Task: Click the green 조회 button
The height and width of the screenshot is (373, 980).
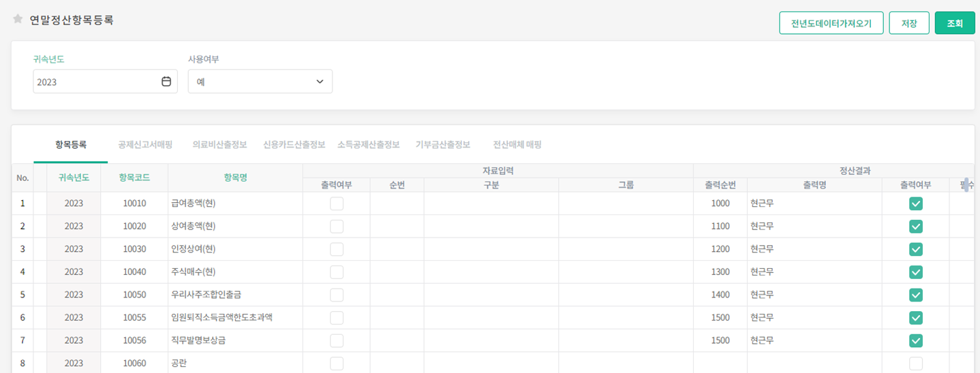Action: coord(954,23)
